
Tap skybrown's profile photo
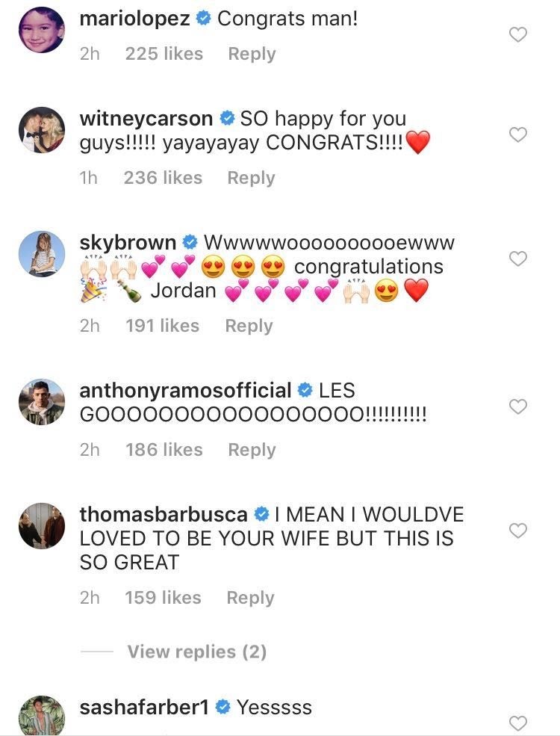(41, 255)
